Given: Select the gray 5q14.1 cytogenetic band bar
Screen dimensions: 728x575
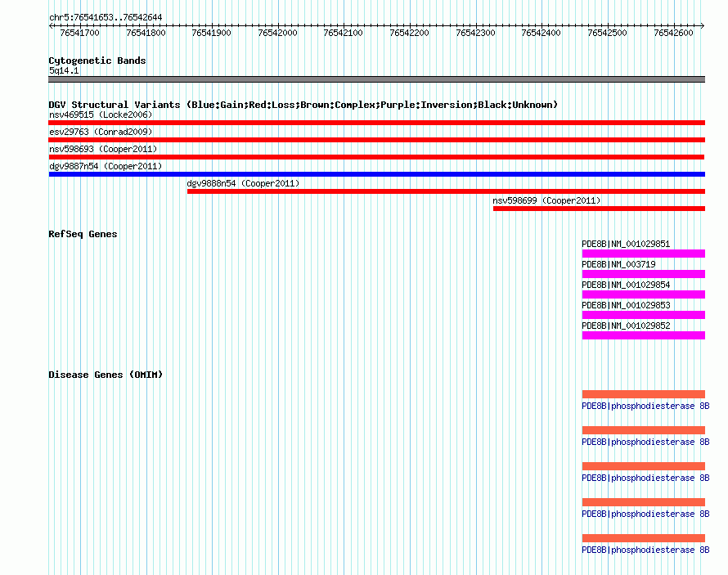Looking at the screenshot, I should pyautogui.click(x=376, y=79).
